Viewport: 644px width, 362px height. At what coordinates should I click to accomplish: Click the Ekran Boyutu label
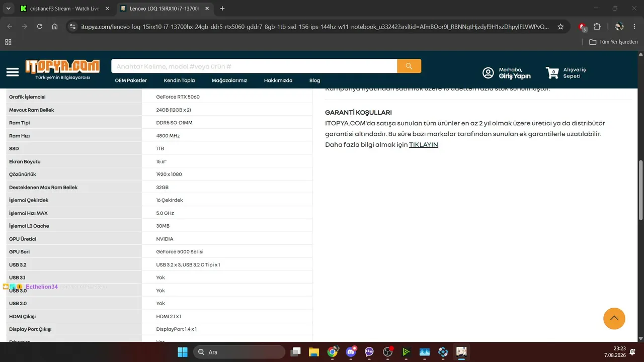(25, 162)
